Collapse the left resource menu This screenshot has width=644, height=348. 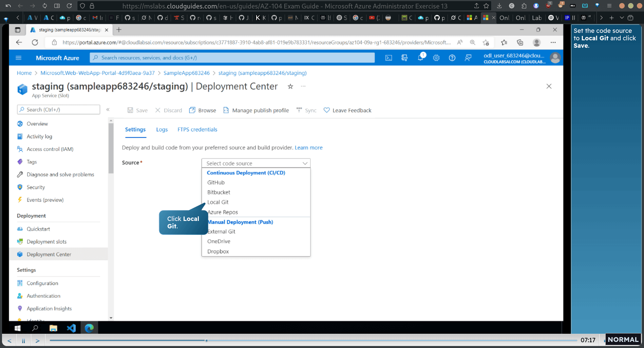(108, 109)
